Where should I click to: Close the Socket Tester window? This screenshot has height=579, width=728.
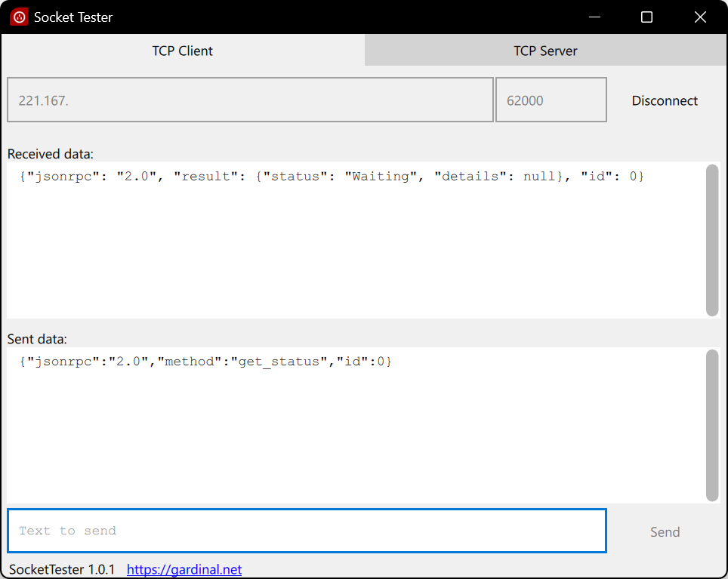[699, 17]
